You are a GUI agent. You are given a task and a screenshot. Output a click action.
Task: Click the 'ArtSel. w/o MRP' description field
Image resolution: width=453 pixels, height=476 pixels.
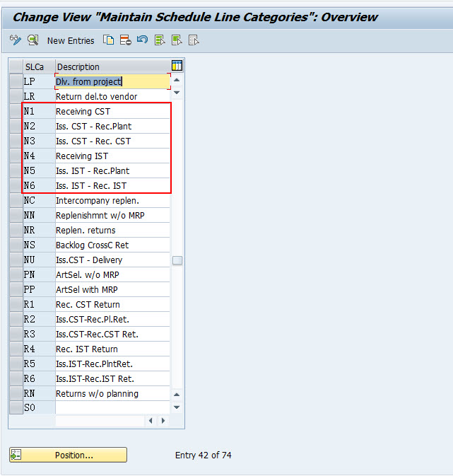(x=112, y=274)
